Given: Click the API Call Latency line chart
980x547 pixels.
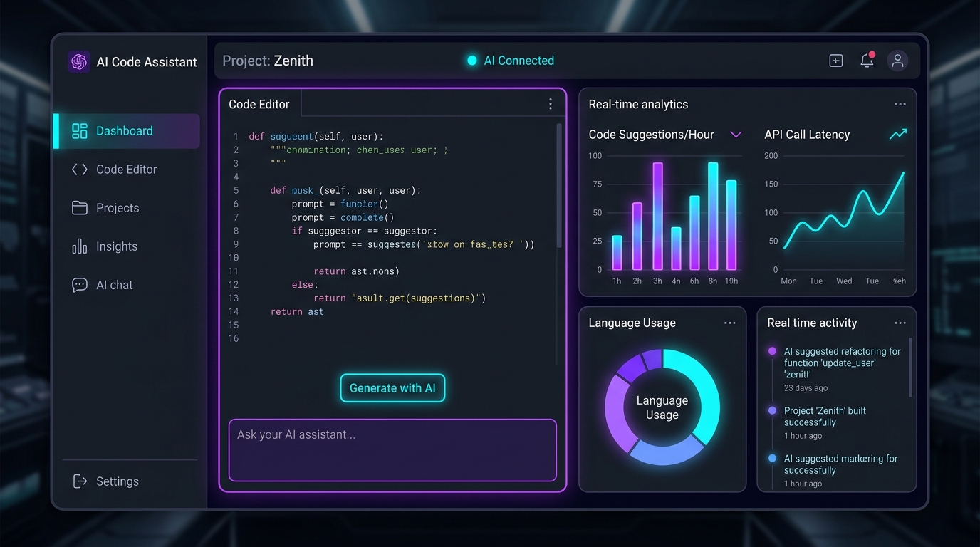Looking at the screenshot, I should pos(844,212).
